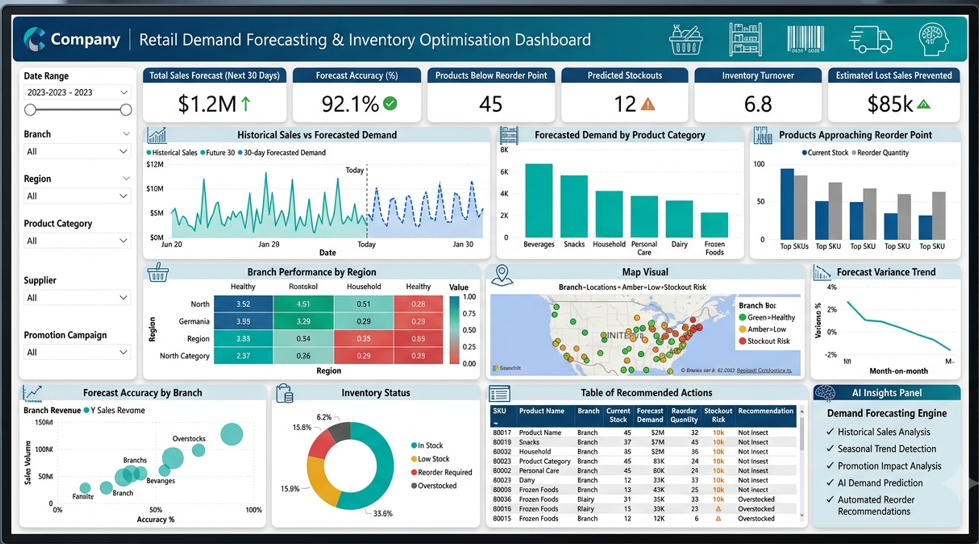The image size is (979, 544).
Task: Open the Promotion Campaign All dropdown
Action: click(77, 352)
